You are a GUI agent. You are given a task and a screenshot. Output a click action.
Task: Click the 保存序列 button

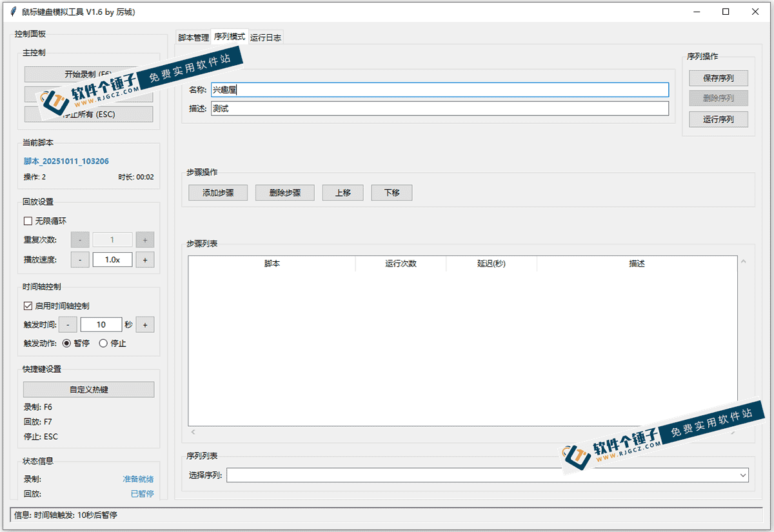[x=718, y=77]
